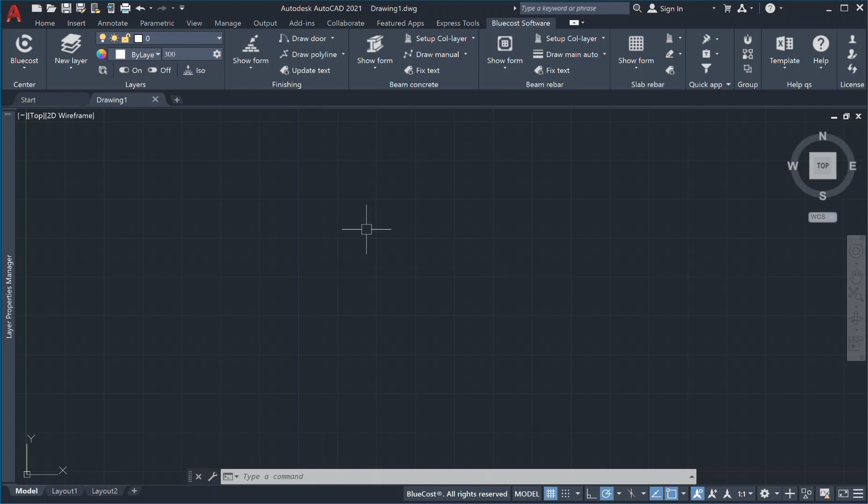Open the Layout1 tab

64,491
